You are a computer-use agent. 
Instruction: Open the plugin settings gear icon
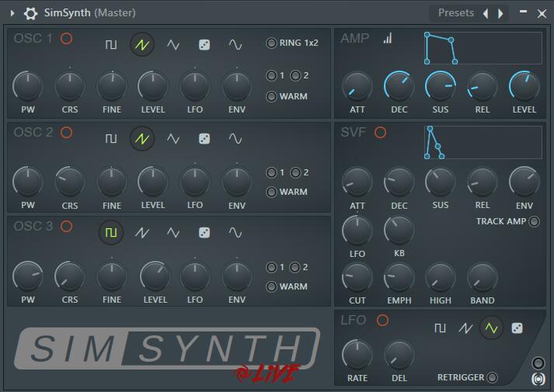pyautogui.click(x=30, y=13)
